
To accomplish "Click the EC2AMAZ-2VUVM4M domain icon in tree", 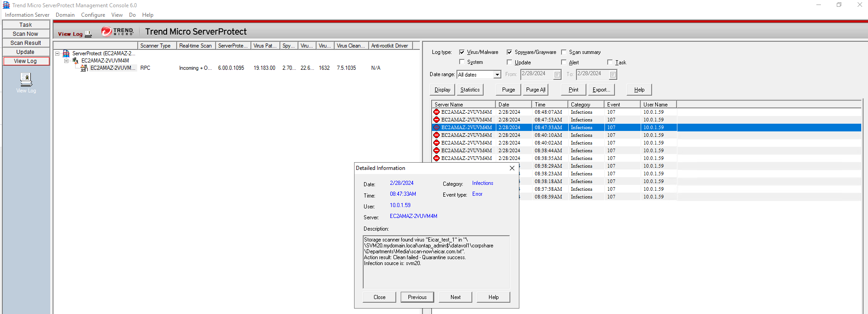I will click(x=75, y=61).
